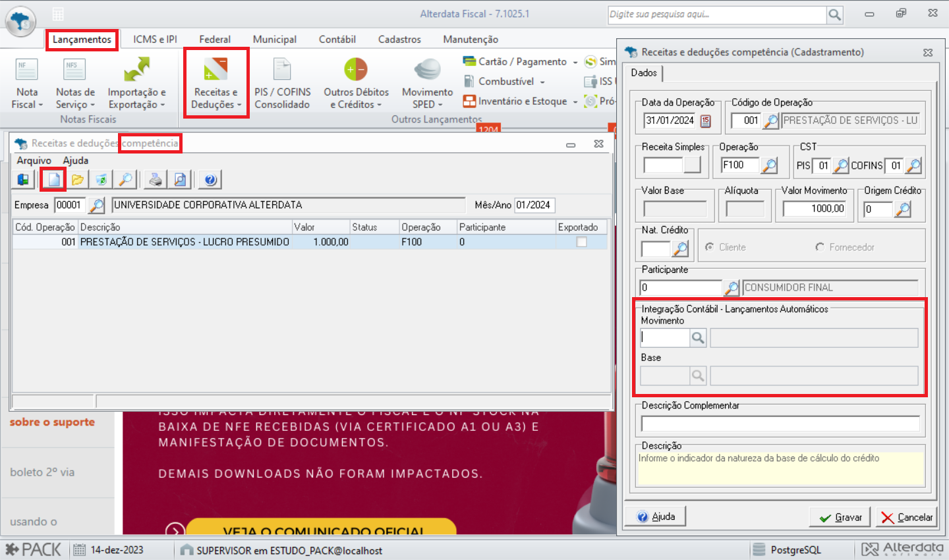Image resolution: width=949 pixels, height=560 pixels.
Task: Print using the printer toolbar icon
Action: coord(156,179)
